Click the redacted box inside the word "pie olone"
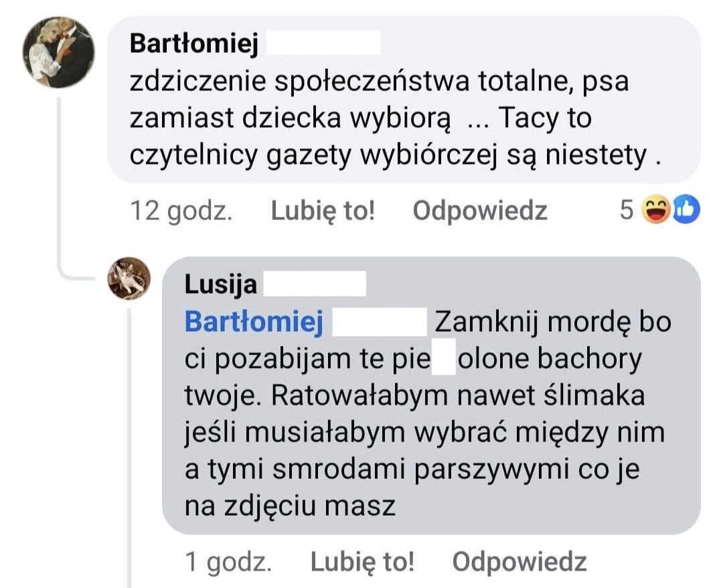This screenshot has width=723, height=588. click(x=444, y=359)
